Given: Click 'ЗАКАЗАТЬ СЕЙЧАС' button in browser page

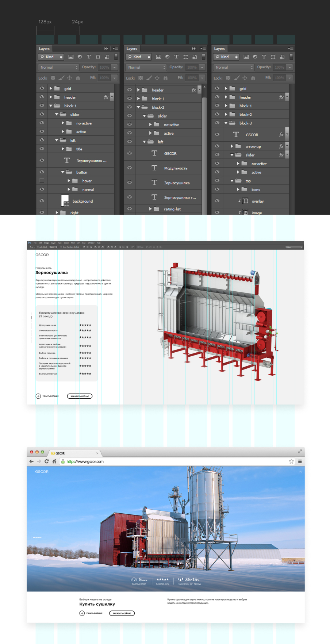Looking at the screenshot, I should tap(122, 613).
